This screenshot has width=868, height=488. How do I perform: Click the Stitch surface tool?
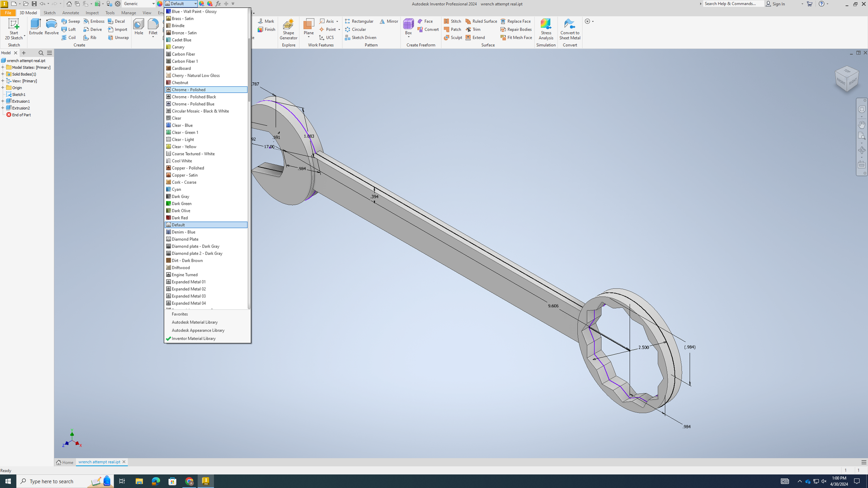pos(452,21)
